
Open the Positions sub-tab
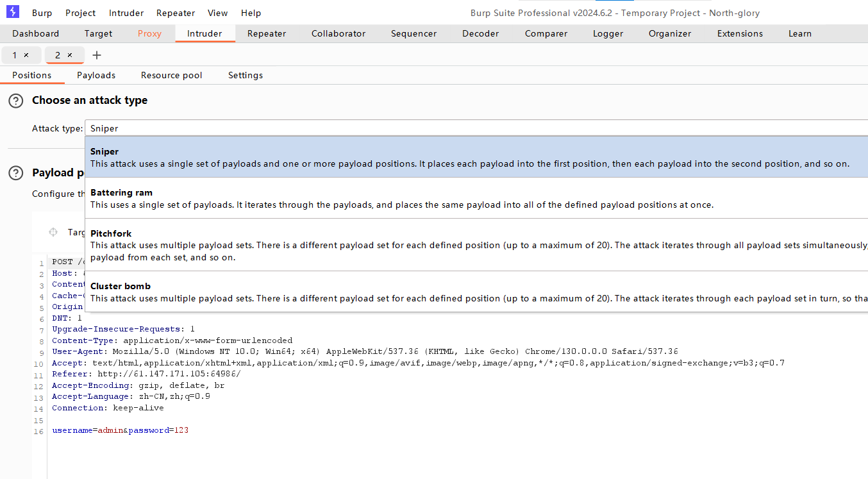point(32,75)
